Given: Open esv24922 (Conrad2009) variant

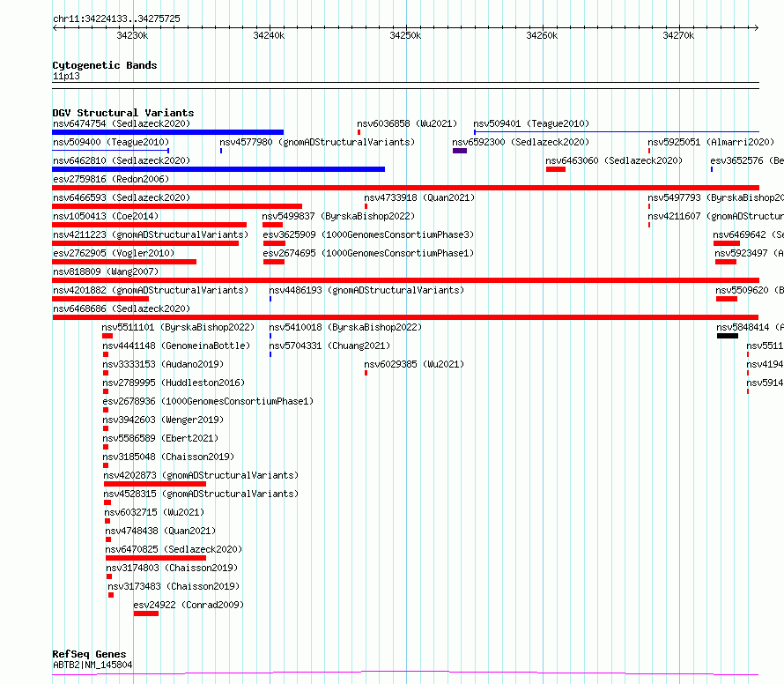Looking at the screenshot, I should coord(189,605).
